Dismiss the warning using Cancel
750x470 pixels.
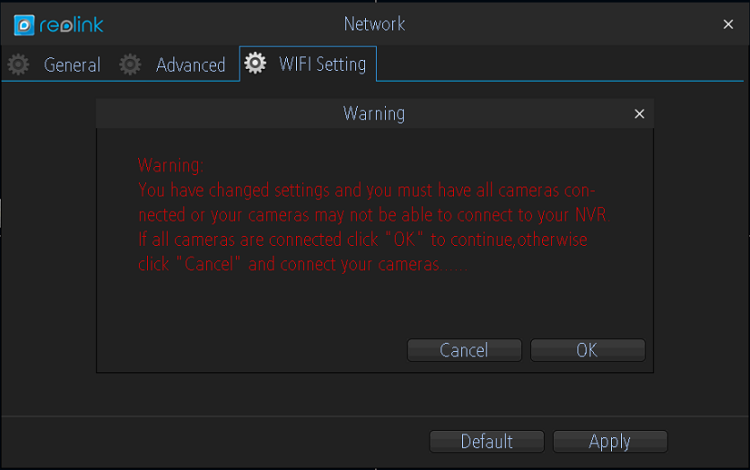pos(464,350)
